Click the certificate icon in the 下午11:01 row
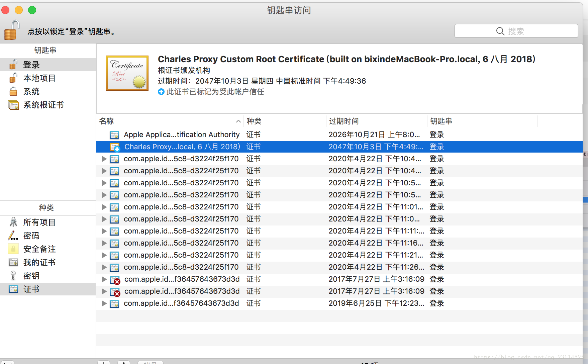This screenshot has width=588, height=364. click(114, 207)
